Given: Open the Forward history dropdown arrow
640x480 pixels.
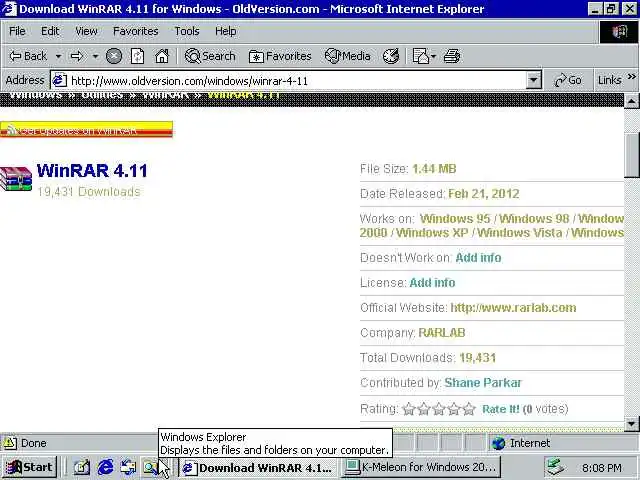Looking at the screenshot, I should (x=95, y=56).
